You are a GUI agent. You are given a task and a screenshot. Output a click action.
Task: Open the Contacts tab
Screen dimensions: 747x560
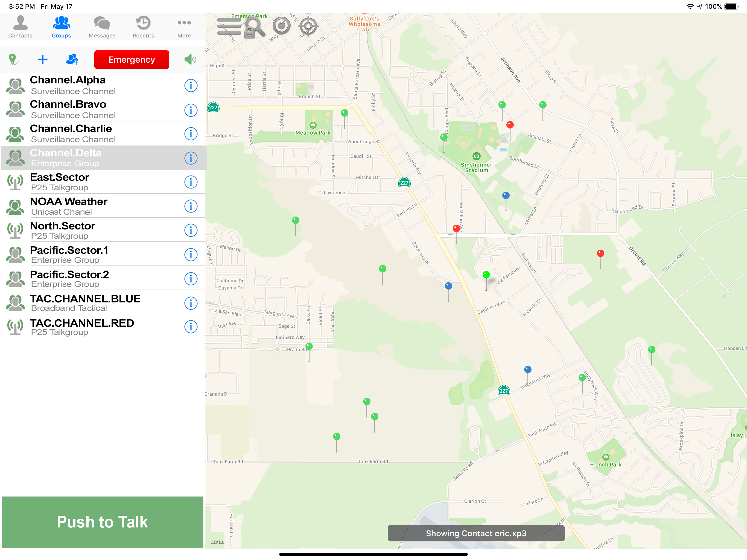click(20, 27)
